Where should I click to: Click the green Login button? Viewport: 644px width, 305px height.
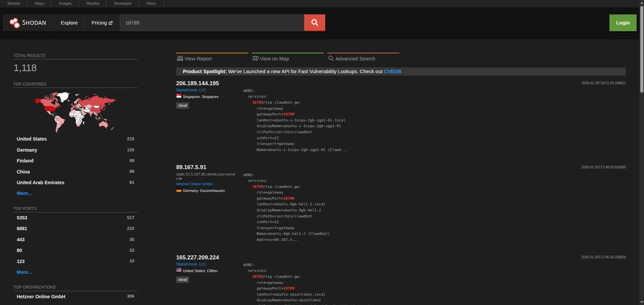(x=623, y=23)
